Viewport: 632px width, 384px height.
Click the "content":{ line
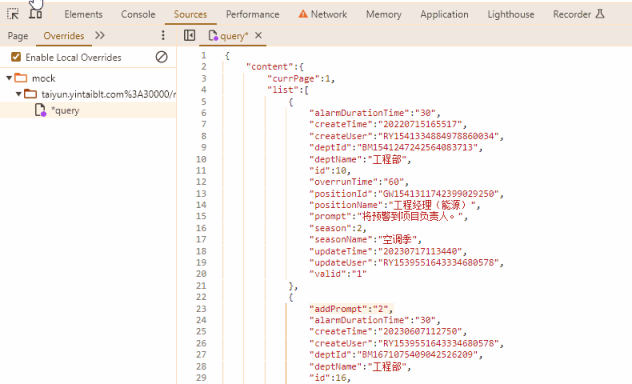point(275,66)
